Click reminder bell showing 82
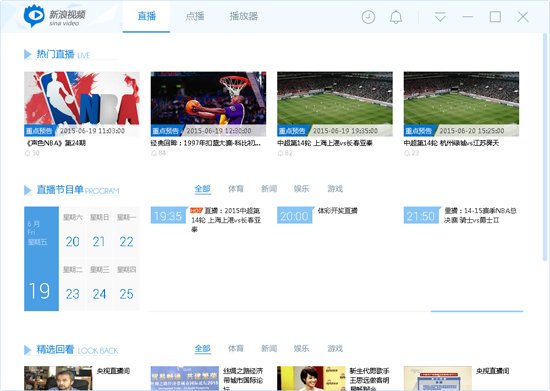This screenshot has height=391, width=550. (280, 153)
